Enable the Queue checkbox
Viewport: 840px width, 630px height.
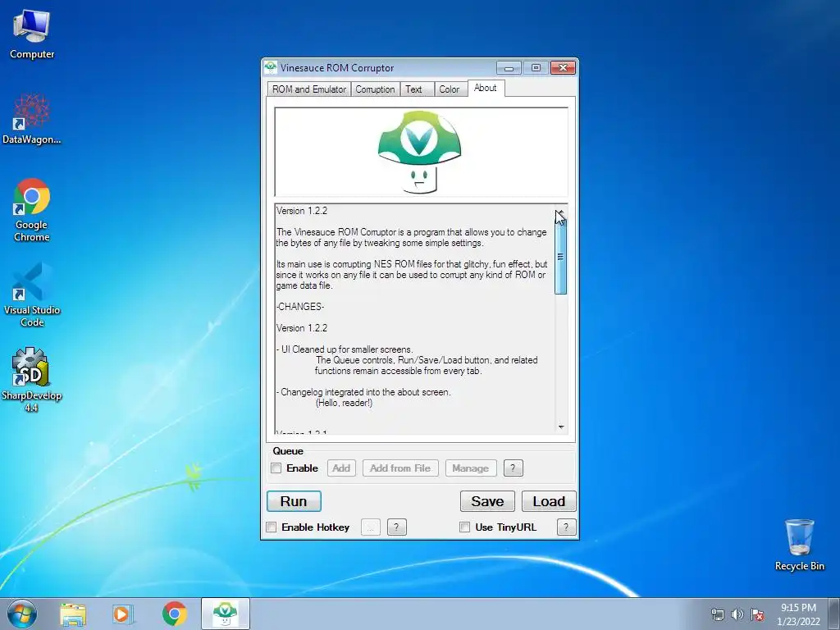tap(276, 468)
